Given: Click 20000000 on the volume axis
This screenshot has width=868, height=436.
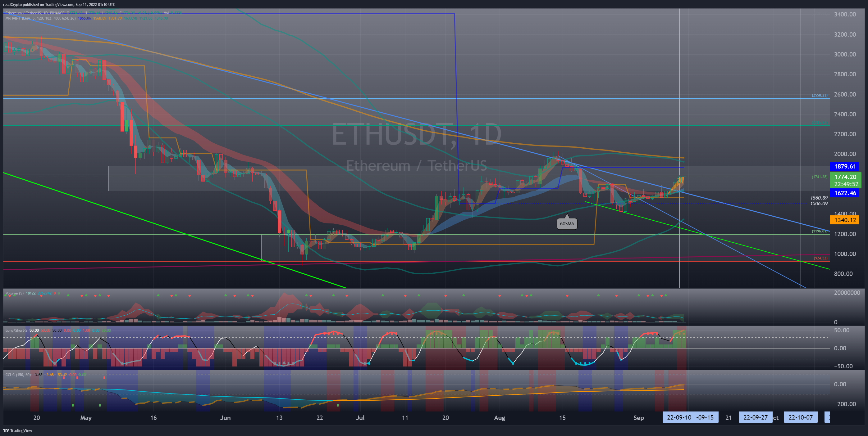Looking at the screenshot, I should 847,293.
